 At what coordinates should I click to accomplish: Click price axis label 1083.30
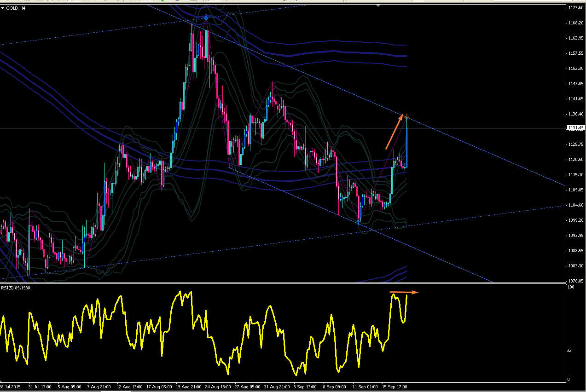(x=576, y=266)
